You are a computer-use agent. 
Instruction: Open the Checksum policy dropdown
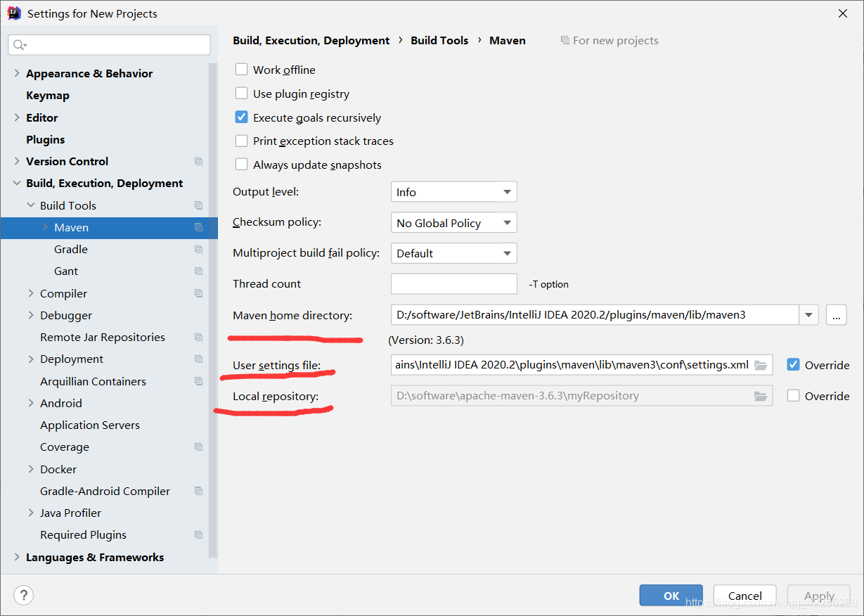point(454,223)
